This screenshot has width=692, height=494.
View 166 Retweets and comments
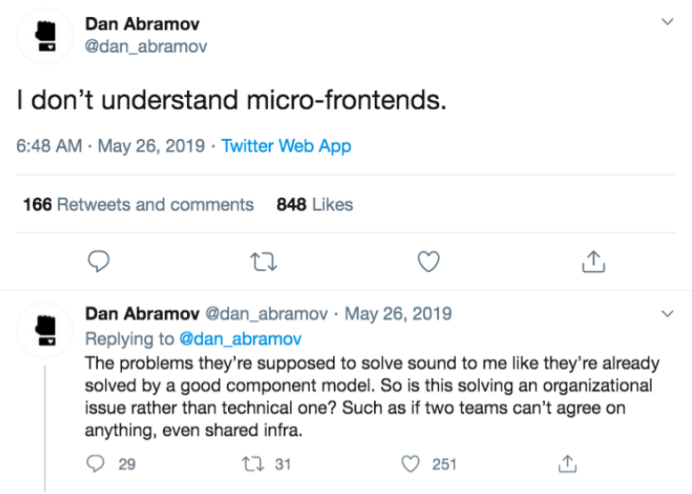[138, 204]
